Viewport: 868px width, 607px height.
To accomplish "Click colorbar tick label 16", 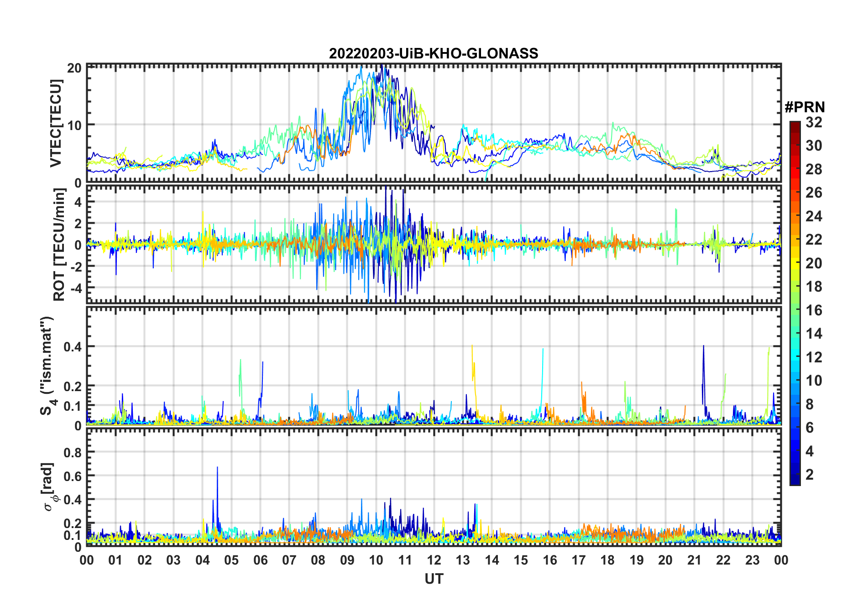I will click(x=814, y=310).
